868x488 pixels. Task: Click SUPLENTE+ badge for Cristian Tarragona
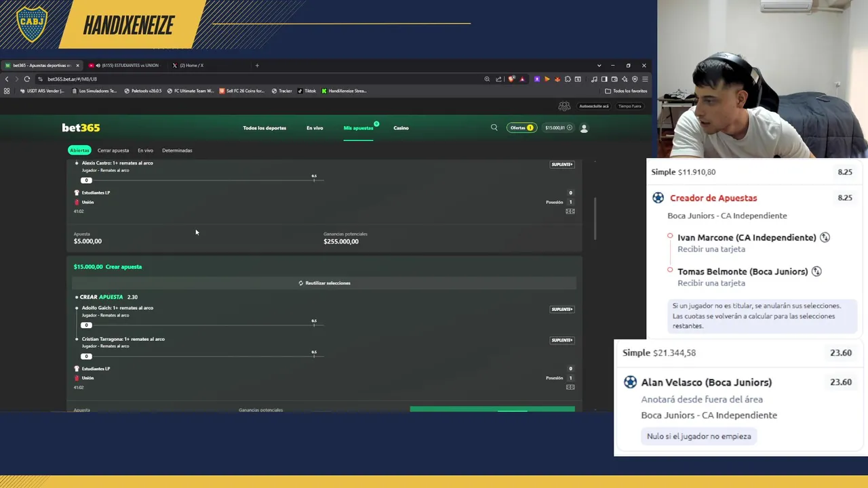[562, 340]
